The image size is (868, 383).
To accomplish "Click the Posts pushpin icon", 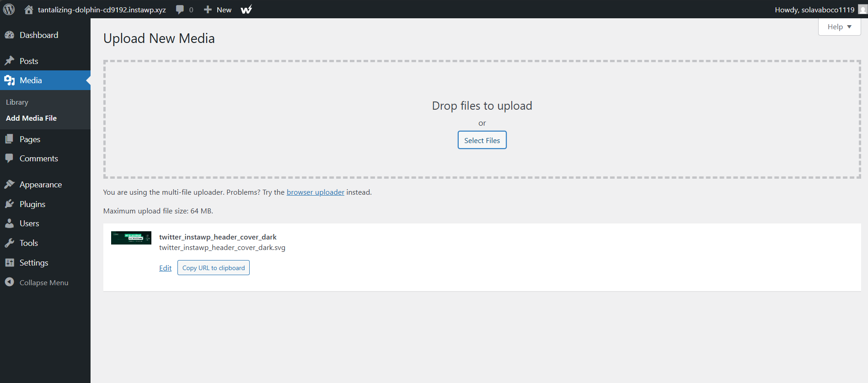I will click(x=10, y=61).
